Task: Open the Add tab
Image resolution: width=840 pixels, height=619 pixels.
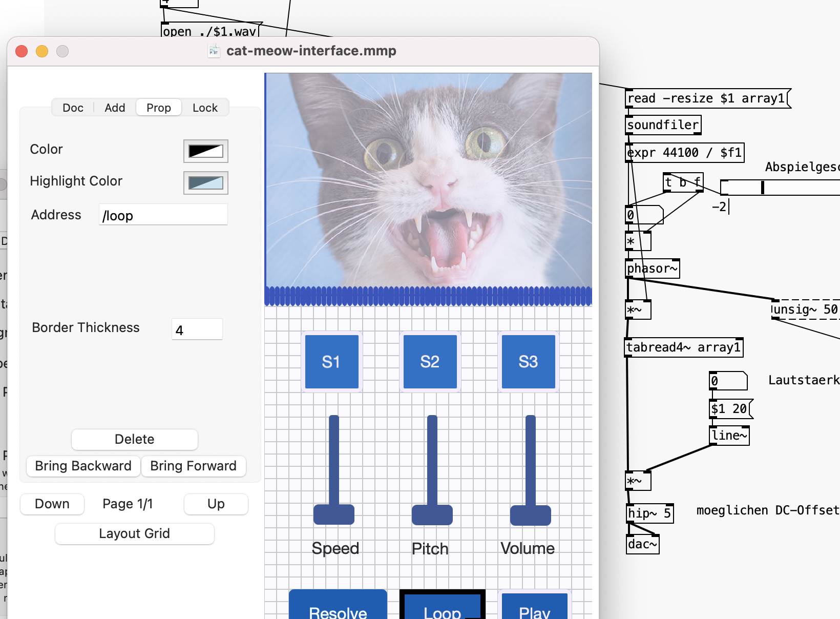Action: click(115, 108)
